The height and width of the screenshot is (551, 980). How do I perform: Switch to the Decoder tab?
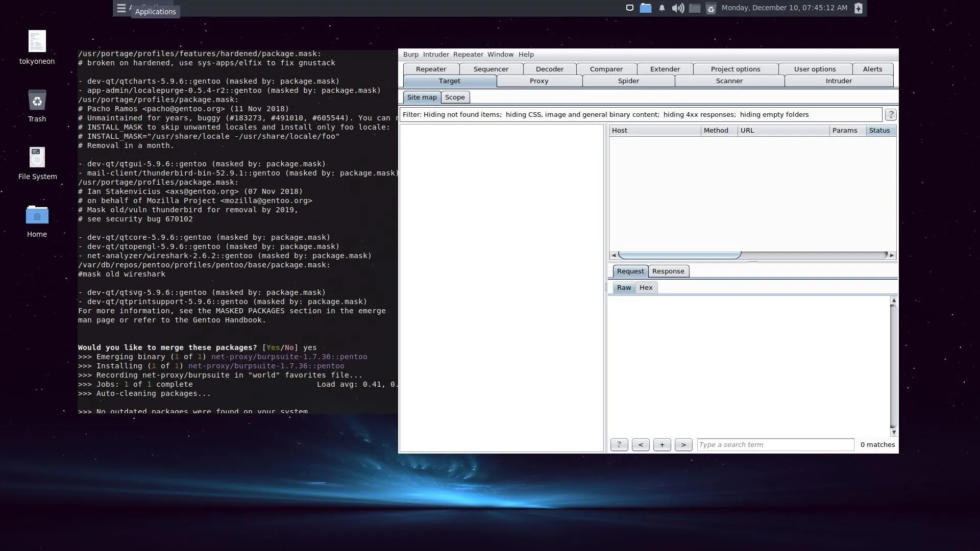tap(550, 69)
